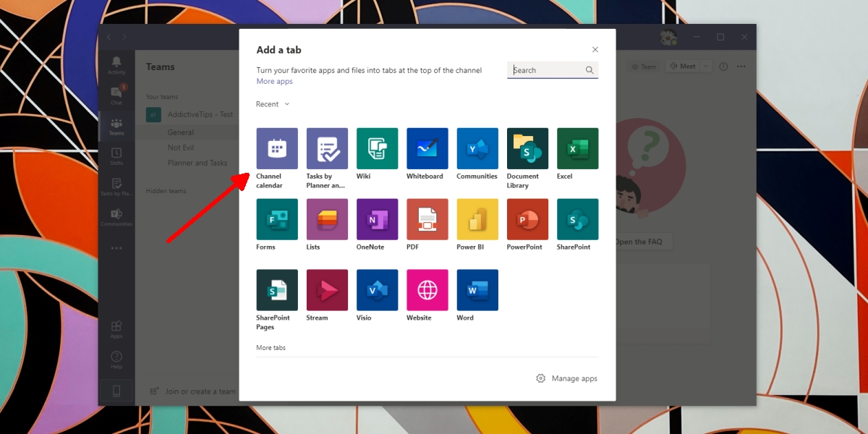Open Tasks by Planner sidebar icon

click(x=116, y=187)
